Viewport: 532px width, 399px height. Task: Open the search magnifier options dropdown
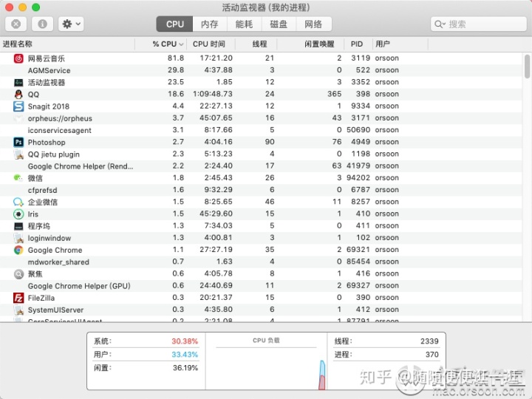click(440, 24)
